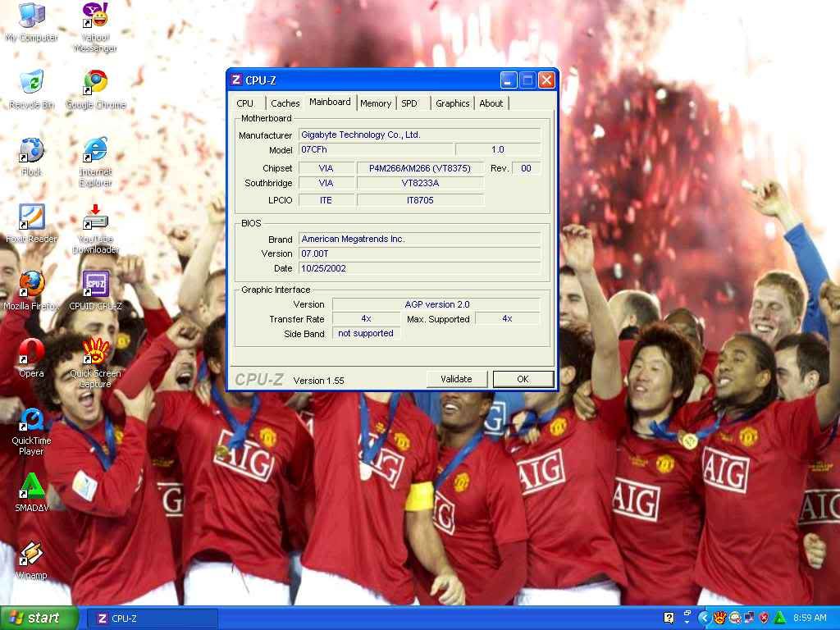Click the Chipset vendor 'VIA' field
The height and width of the screenshot is (630, 840).
click(x=326, y=168)
